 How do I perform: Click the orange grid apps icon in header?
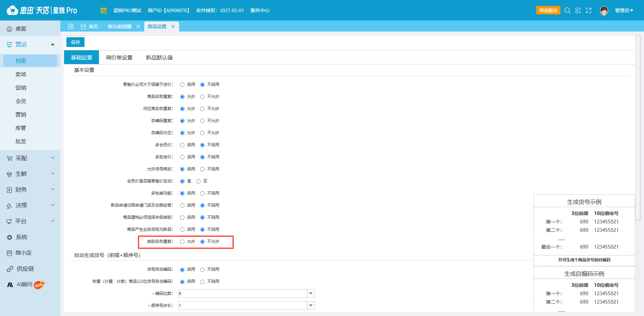click(x=103, y=10)
